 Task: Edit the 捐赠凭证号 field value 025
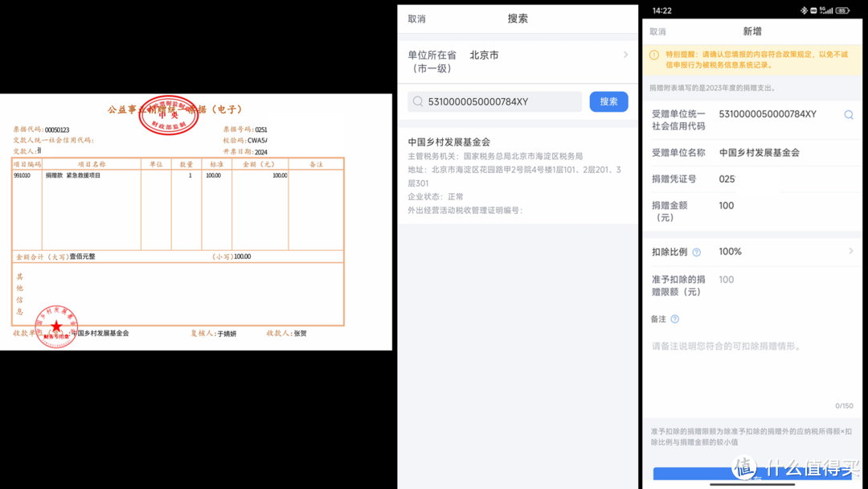(x=727, y=179)
